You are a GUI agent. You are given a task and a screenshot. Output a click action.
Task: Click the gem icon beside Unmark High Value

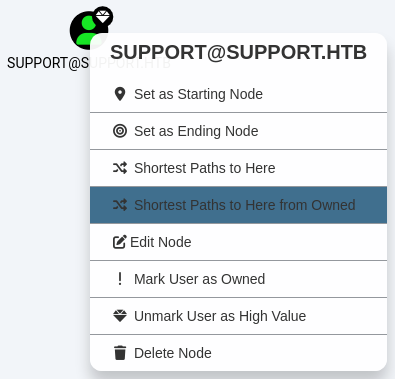(x=120, y=316)
